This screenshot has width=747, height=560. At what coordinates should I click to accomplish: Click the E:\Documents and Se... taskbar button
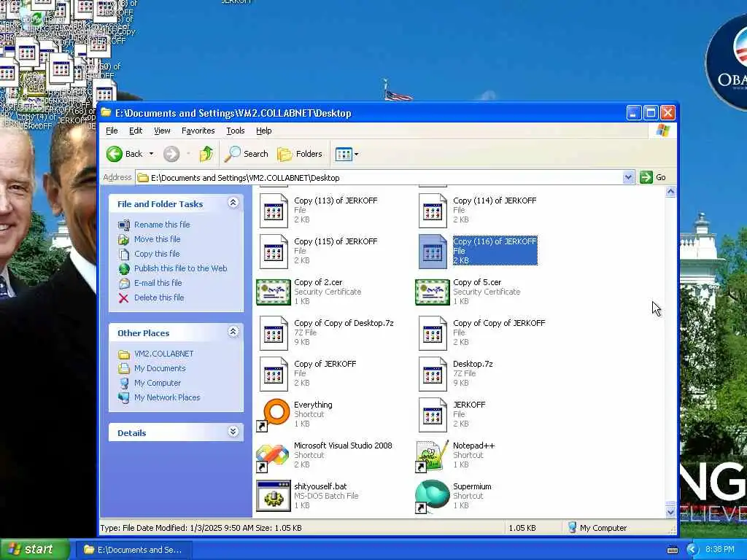133,550
